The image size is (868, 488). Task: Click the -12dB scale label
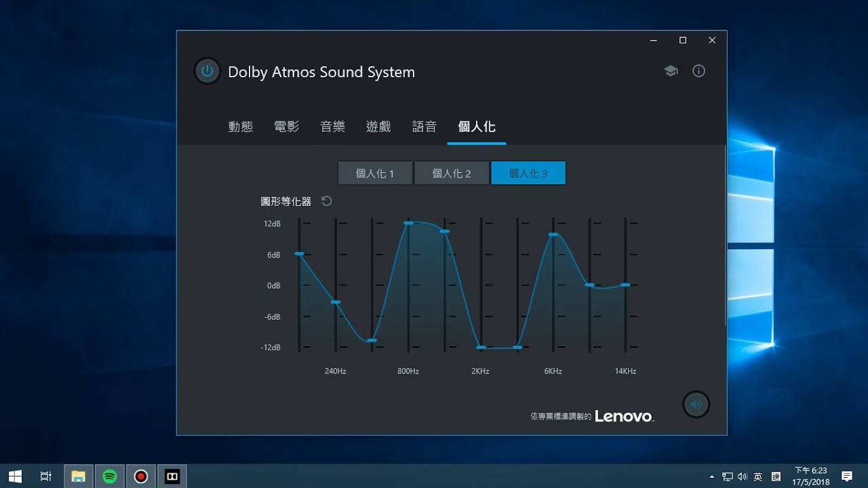(271, 347)
